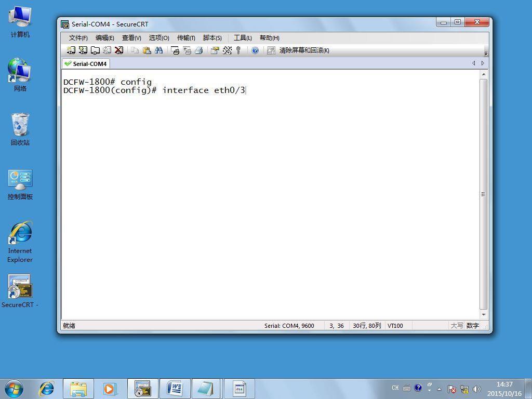Click the '3, 36' cursor position entry

click(337, 326)
